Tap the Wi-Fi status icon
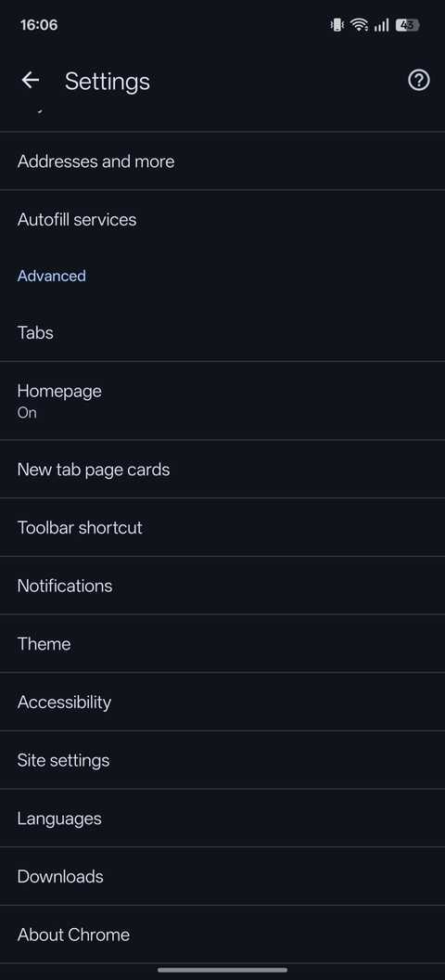The height and width of the screenshot is (980, 445). 359,25
